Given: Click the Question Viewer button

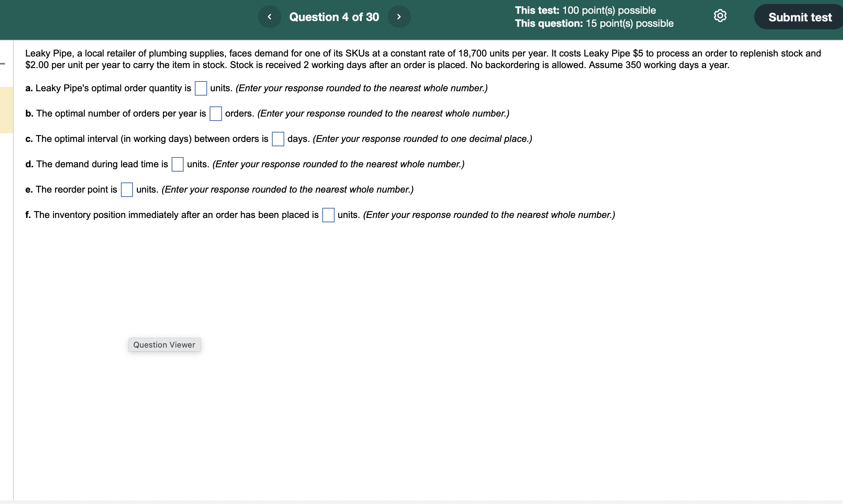Looking at the screenshot, I should pos(164,345).
